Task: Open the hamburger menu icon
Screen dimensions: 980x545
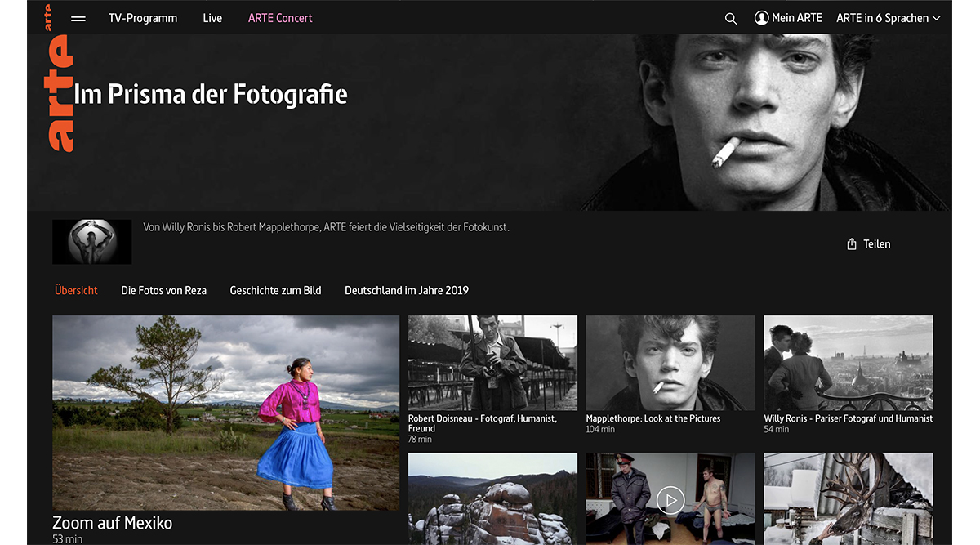Action: coord(78,19)
